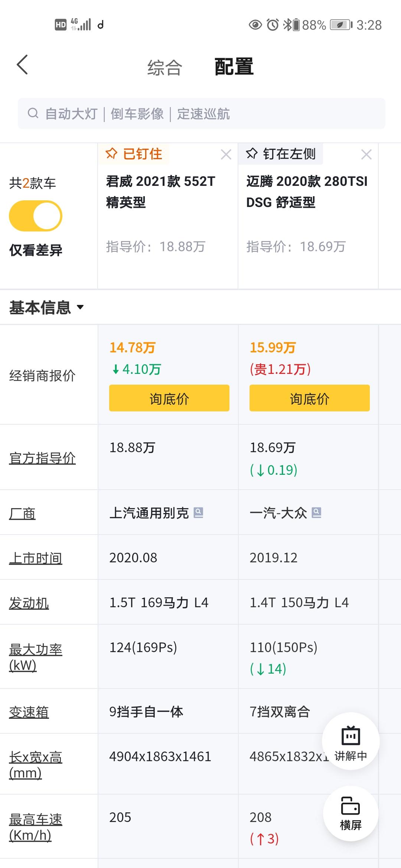
Task: Open the 官方指导价 explanation link
Action: (x=42, y=458)
